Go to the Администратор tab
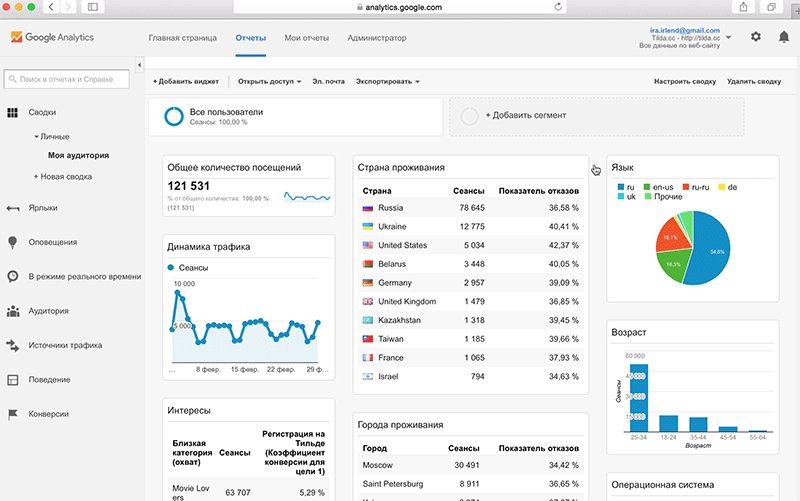The image size is (800, 501). tap(376, 38)
